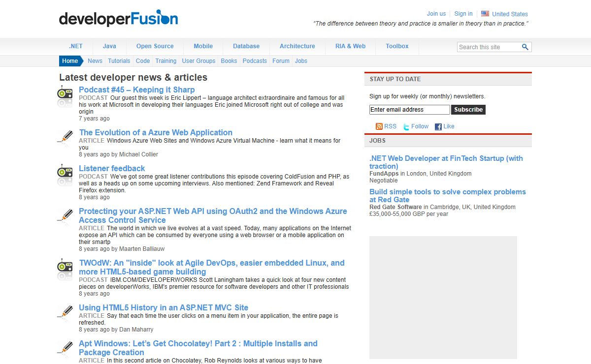Click the Follow text link
The image size is (591, 364).
pos(420,126)
